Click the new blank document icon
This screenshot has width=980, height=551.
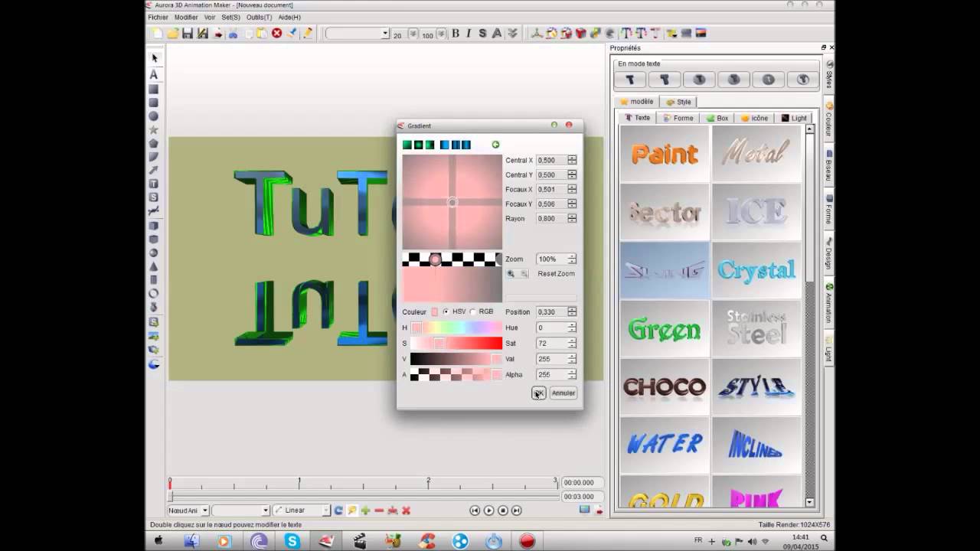158,34
